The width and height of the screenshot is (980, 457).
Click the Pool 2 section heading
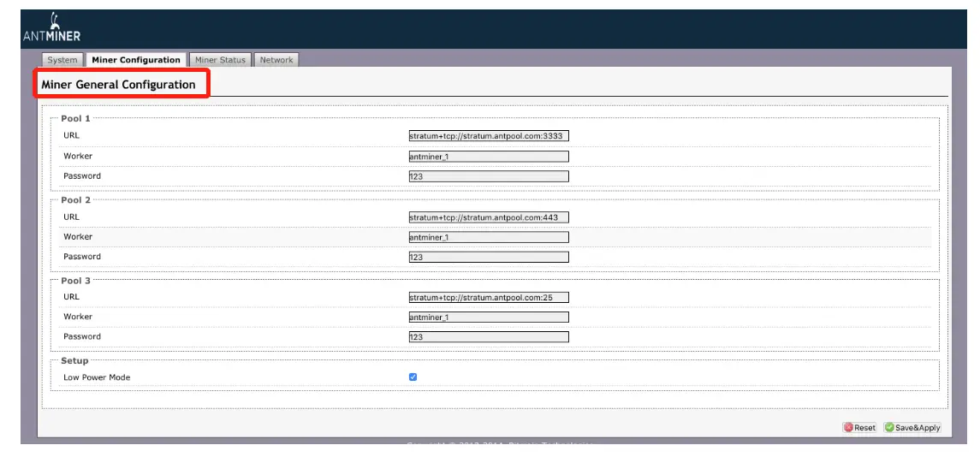75,200
